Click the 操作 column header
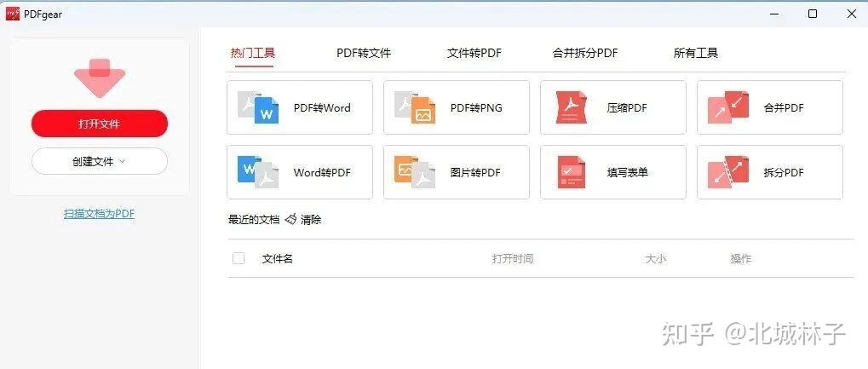 click(x=741, y=259)
